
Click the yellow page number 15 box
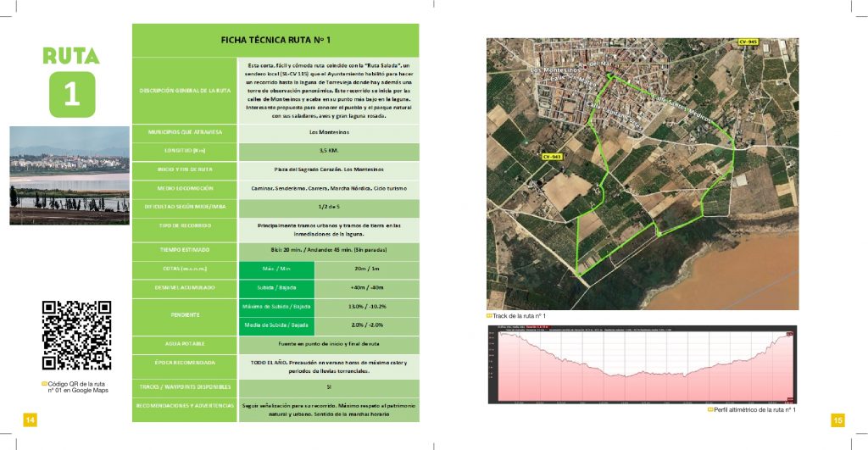pyautogui.click(x=838, y=420)
